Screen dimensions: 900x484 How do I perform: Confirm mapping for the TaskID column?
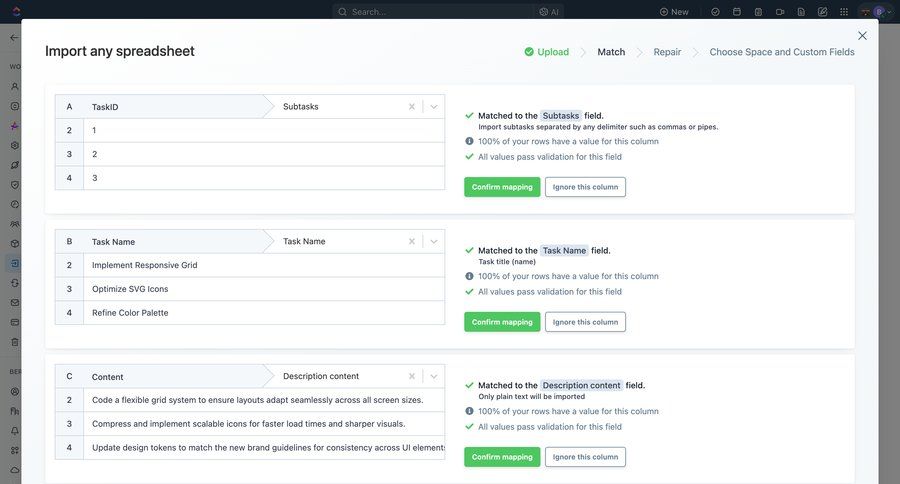[x=502, y=187]
